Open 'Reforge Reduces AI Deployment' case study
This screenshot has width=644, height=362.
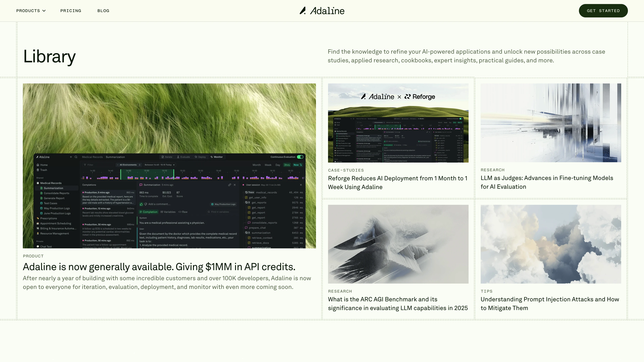coord(397,183)
